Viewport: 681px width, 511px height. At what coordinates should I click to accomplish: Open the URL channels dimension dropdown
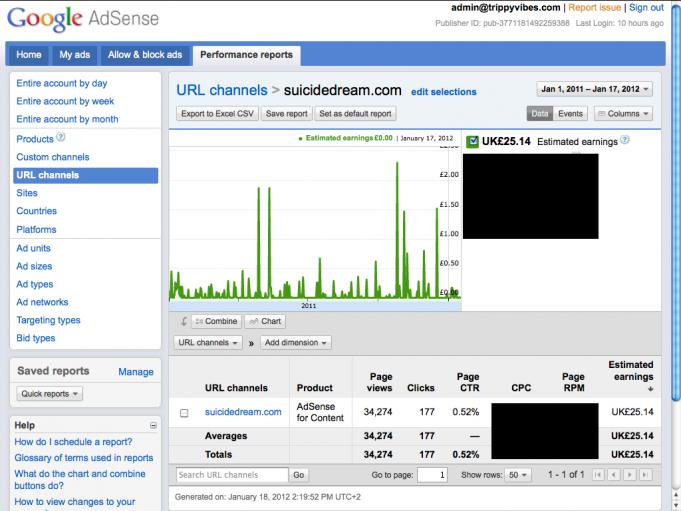coord(208,343)
